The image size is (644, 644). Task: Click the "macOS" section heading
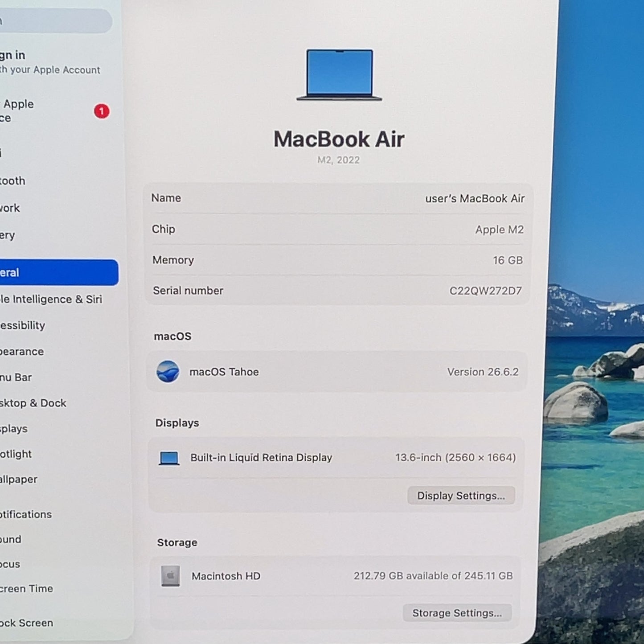pos(172,336)
